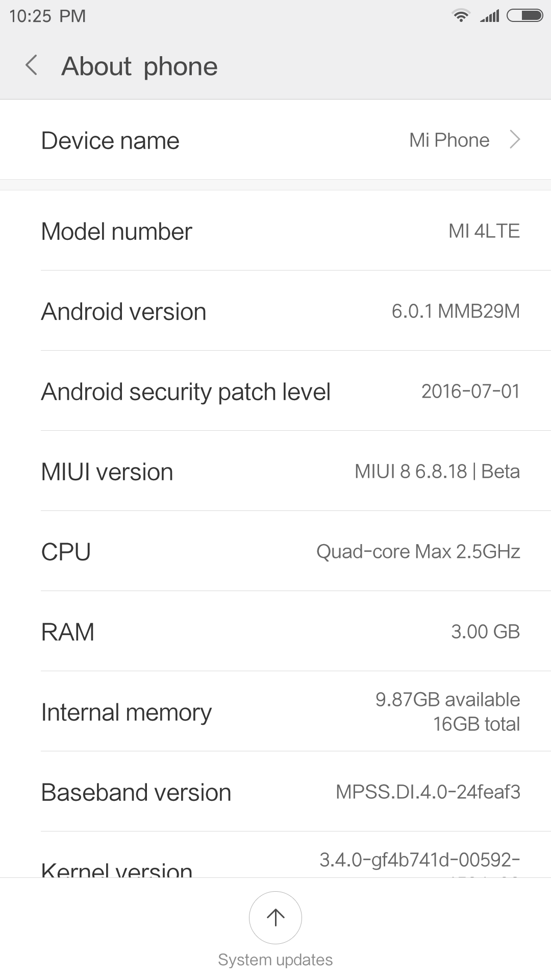
Task: Tap the System updates arrow icon
Action: 275,917
